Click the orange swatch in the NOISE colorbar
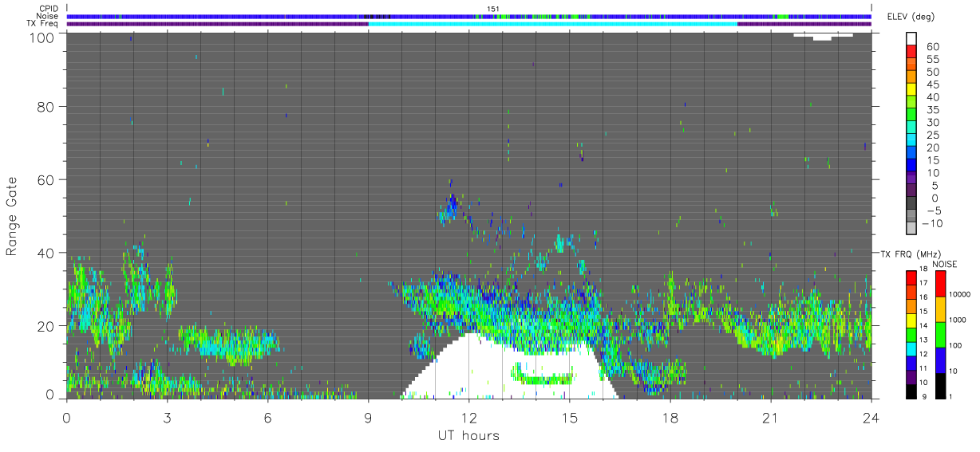This screenshot has height=452, width=980. coord(942,309)
